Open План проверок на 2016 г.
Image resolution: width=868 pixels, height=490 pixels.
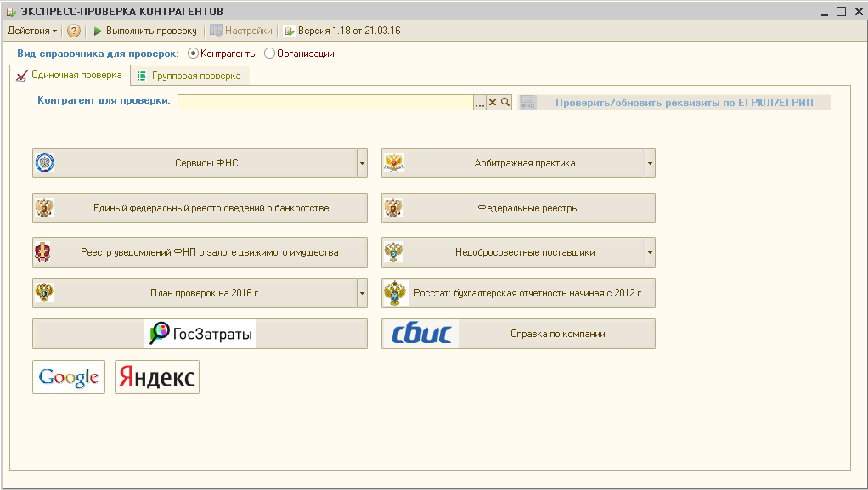[194, 293]
